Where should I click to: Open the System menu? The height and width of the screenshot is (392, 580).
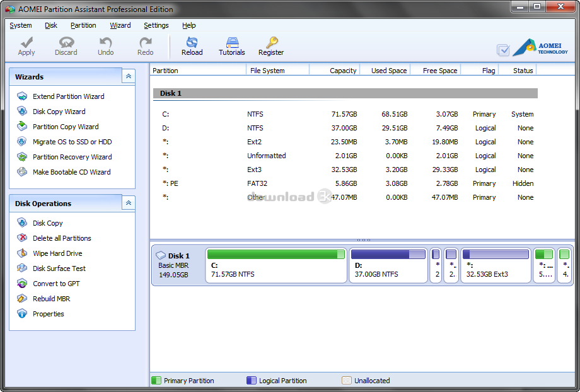(x=21, y=25)
